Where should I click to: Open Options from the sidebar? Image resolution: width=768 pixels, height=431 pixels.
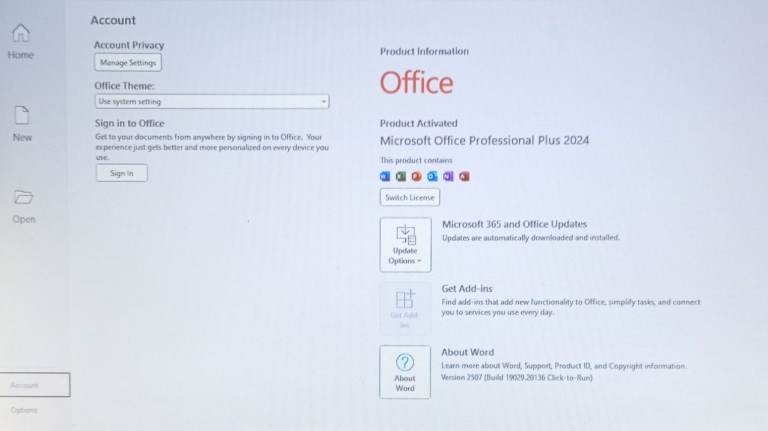pos(24,410)
